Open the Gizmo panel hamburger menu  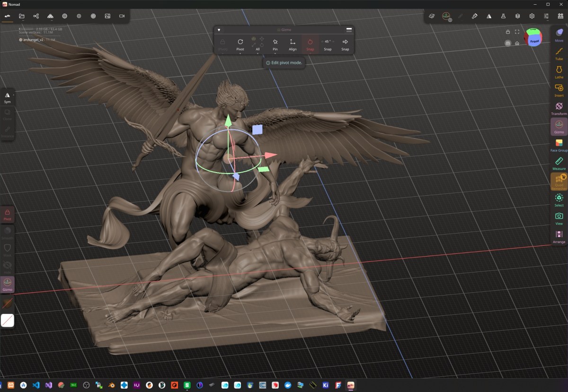coord(349,30)
